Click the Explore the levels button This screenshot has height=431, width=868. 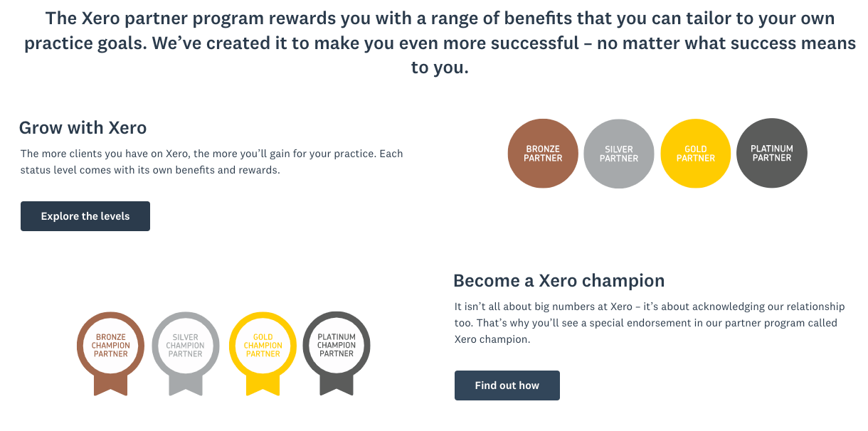tap(85, 216)
